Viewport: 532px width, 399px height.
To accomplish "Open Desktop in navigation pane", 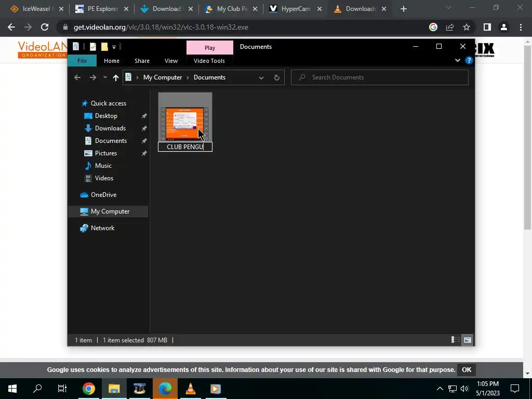I will pos(106,116).
